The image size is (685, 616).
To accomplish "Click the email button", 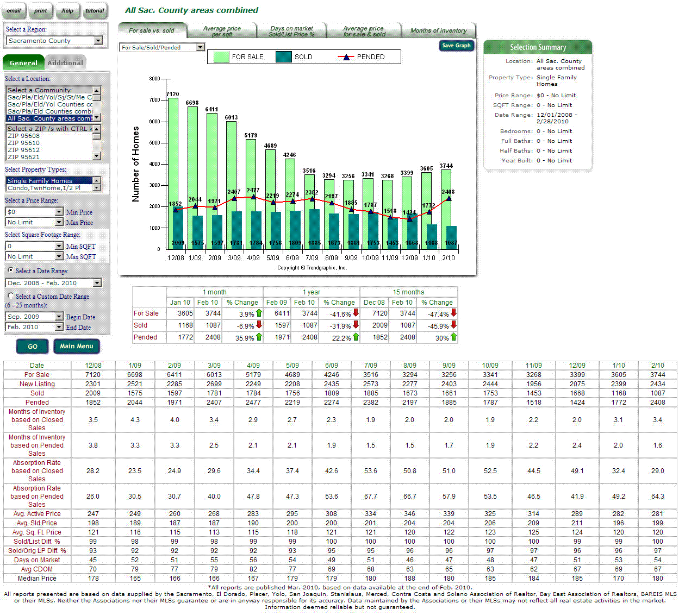I will (14, 11).
